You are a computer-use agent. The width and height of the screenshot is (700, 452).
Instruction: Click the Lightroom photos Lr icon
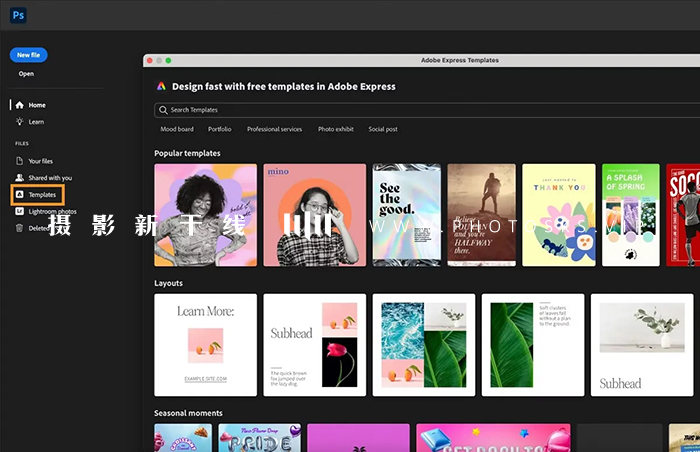pos(19,211)
